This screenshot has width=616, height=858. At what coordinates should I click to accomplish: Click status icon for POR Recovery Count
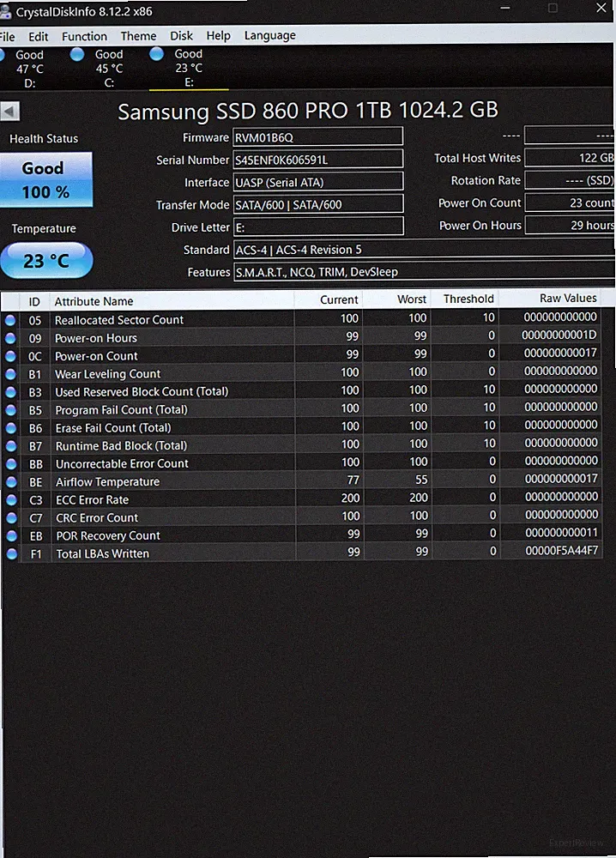11,535
